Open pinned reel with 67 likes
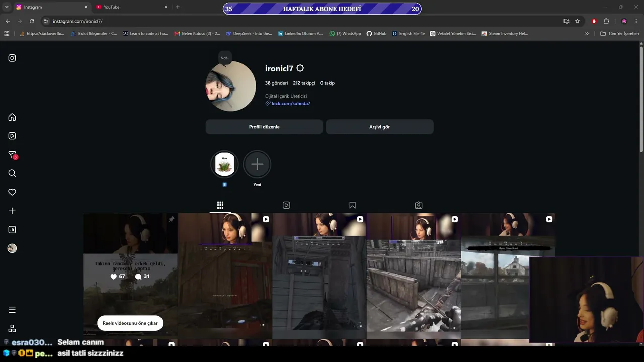 point(130,276)
